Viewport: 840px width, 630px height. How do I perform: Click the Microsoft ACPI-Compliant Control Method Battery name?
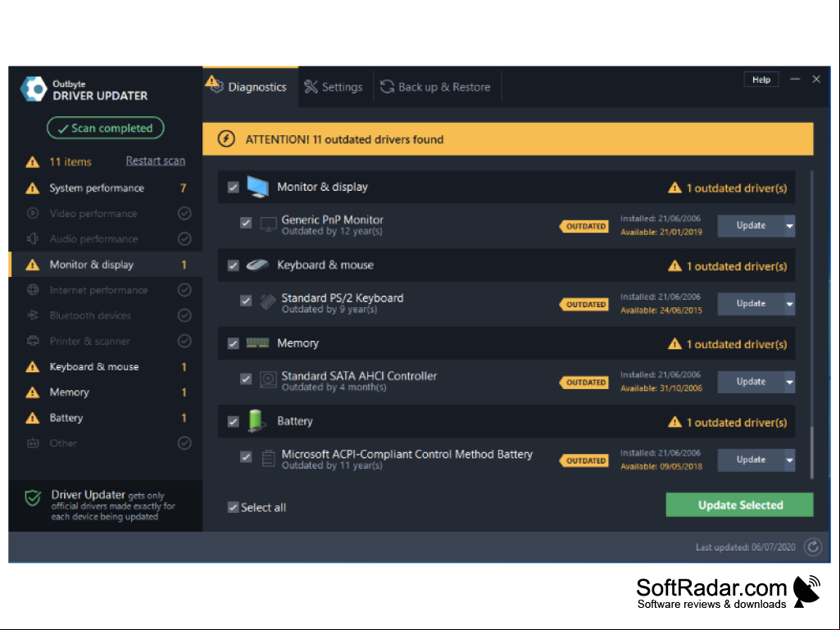(407, 454)
